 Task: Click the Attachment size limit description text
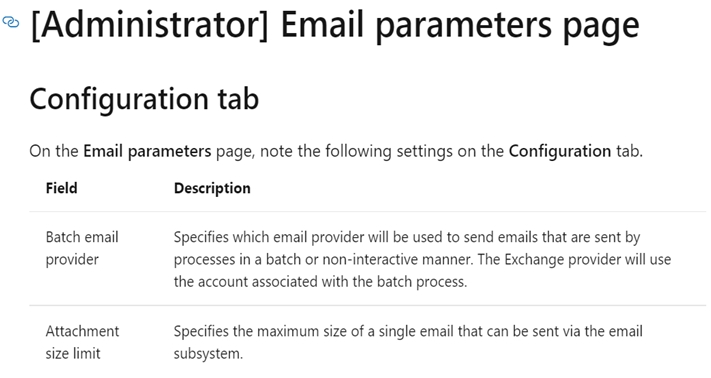pyautogui.click(x=408, y=342)
